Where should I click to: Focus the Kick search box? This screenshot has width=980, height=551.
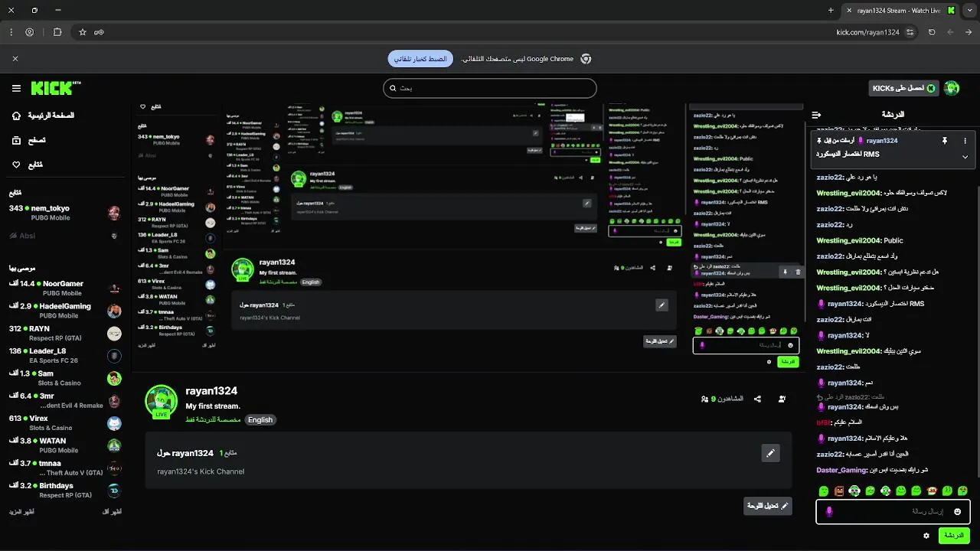(490, 88)
